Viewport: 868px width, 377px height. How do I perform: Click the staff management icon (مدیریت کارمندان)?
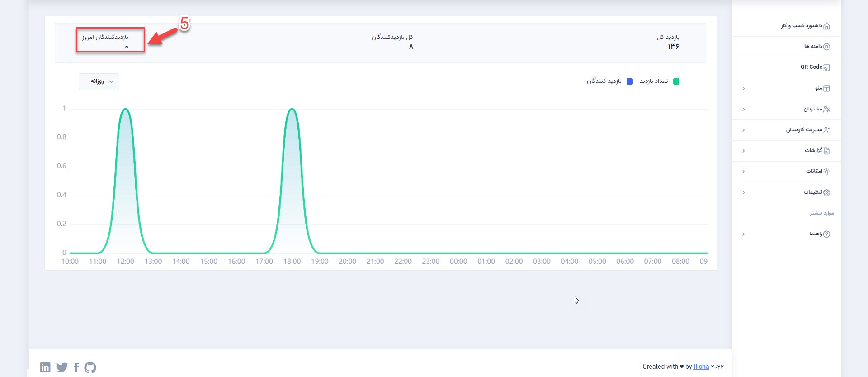click(827, 130)
